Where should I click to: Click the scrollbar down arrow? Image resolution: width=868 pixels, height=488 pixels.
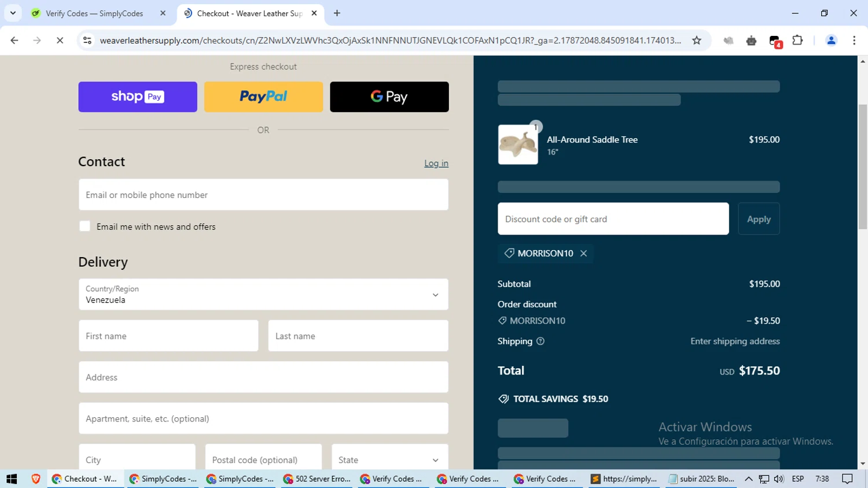click(x=863, y=464)
